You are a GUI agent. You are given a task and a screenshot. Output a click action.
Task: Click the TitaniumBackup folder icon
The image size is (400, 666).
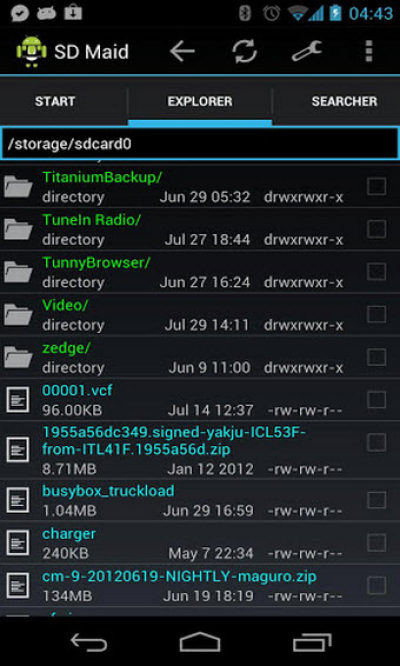(18, 186)
